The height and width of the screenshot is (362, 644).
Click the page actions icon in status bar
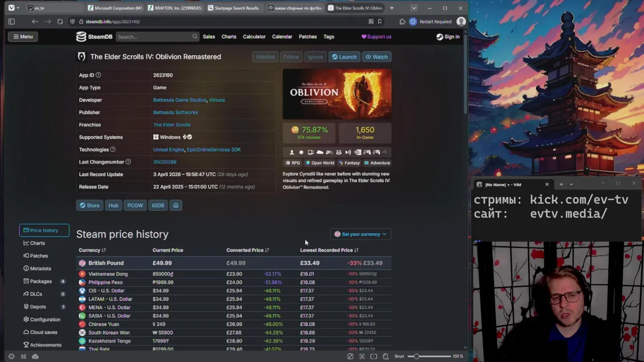click(385, 356)
